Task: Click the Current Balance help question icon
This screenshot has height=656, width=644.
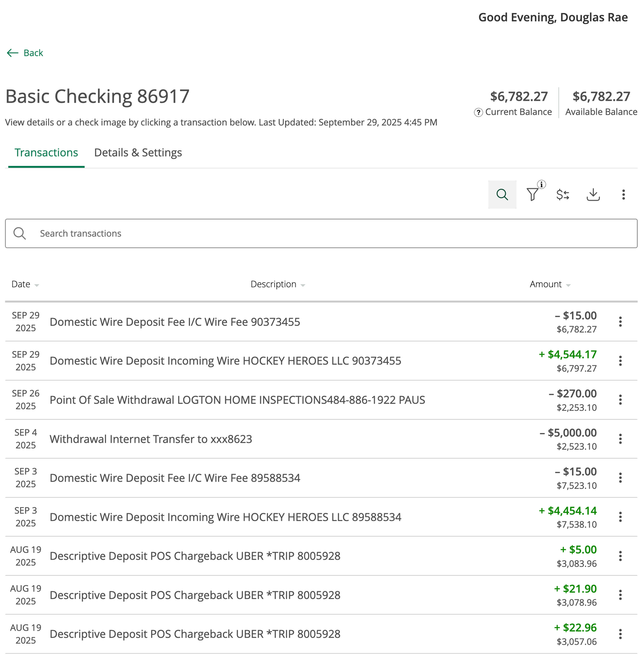Action: point(478,112)
